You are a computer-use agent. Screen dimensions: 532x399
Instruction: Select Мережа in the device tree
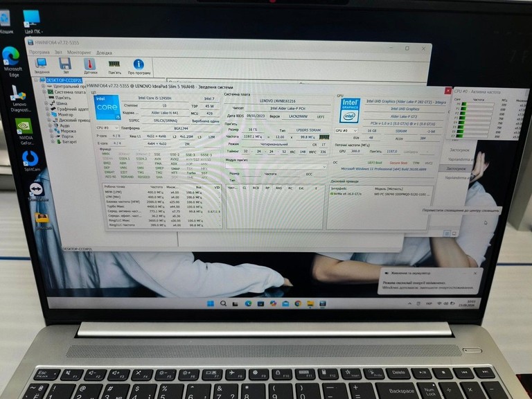[x=69, y=131]
